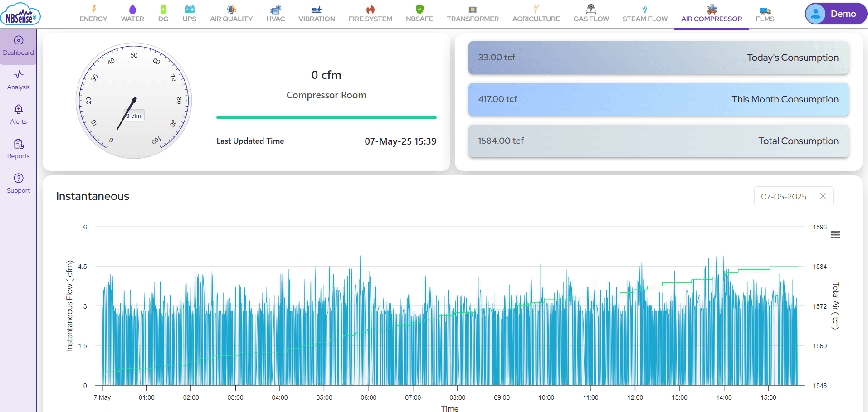The height and width of the screenshot is (412, 868).
Task: Open Today's Consumption card
Action: (658, 58)
